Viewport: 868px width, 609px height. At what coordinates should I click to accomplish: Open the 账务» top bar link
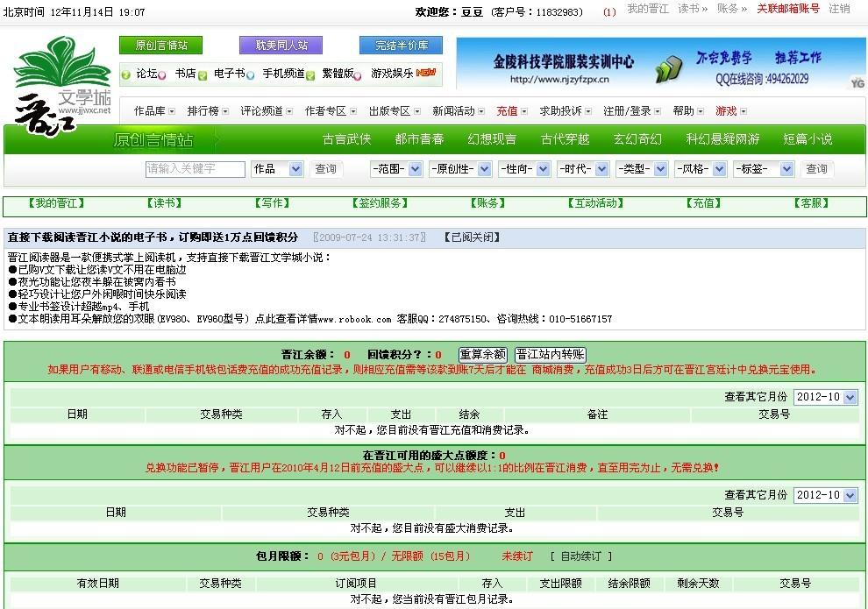[x=732, y=9]
